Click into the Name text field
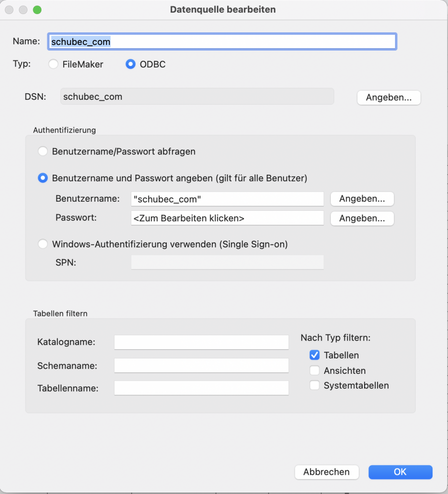This screenshot has width=448, height=494. pos(222,41)
